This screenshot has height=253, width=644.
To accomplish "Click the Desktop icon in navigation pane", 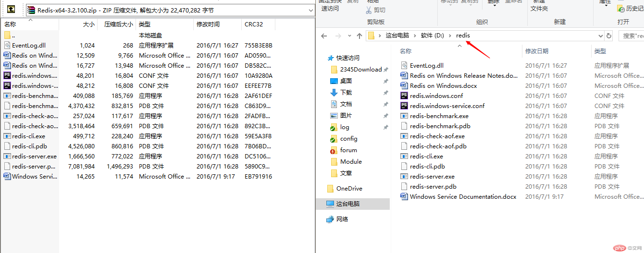I will click(x=334, y=81).
